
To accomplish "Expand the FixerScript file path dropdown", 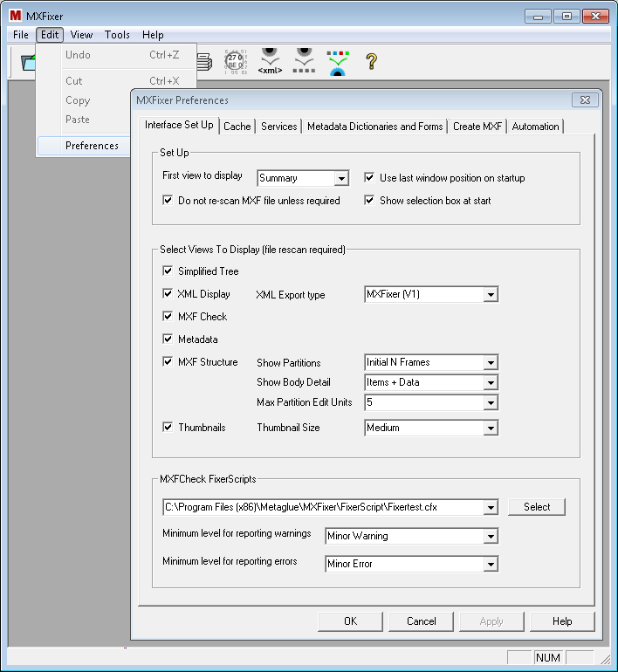I will pyautogui.click(x=491, y=507).
